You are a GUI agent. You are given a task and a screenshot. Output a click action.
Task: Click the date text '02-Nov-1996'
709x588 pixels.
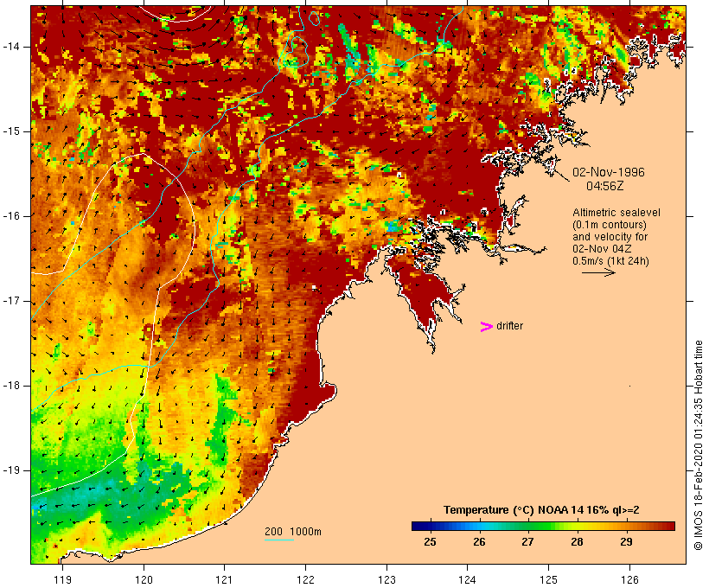[x=609, y=172]
